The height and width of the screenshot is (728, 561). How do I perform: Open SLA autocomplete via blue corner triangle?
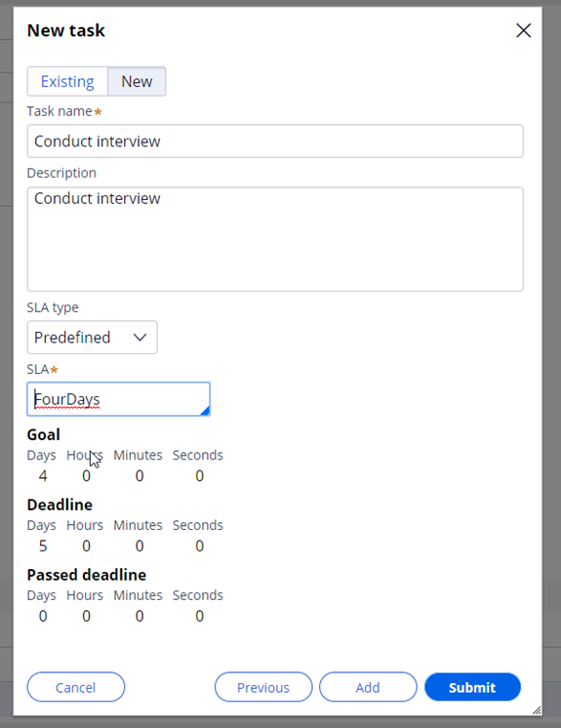[205, 411]
